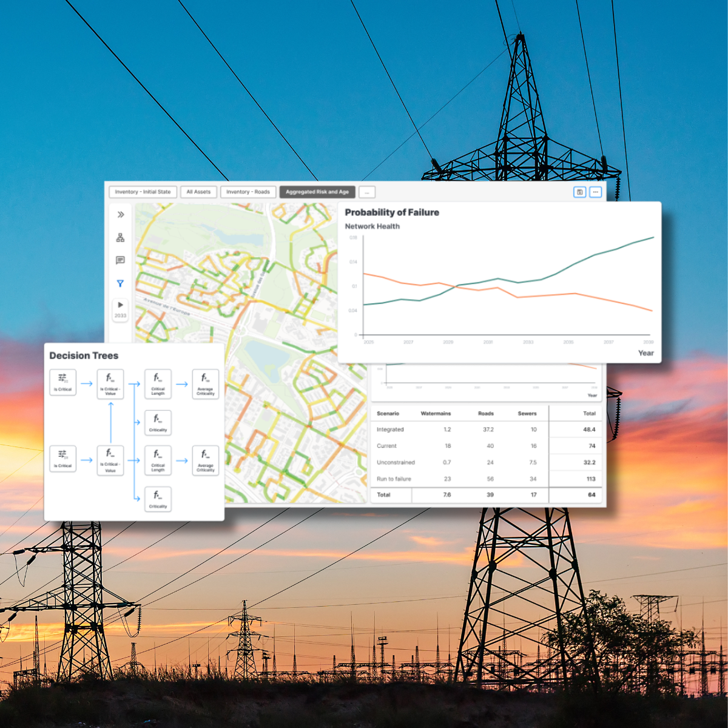Select the All Assets tab
This screenshot has width=728, height=728.
(198, 192)
